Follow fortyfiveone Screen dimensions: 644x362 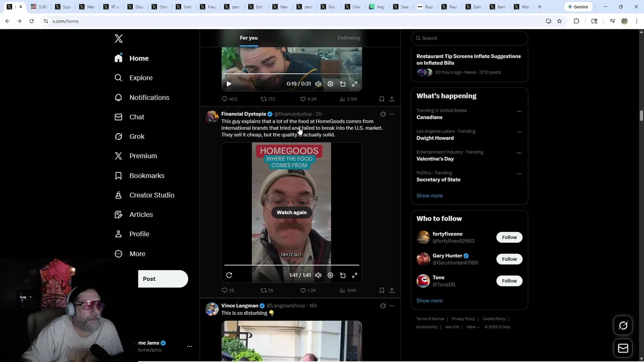pos(509,237)
